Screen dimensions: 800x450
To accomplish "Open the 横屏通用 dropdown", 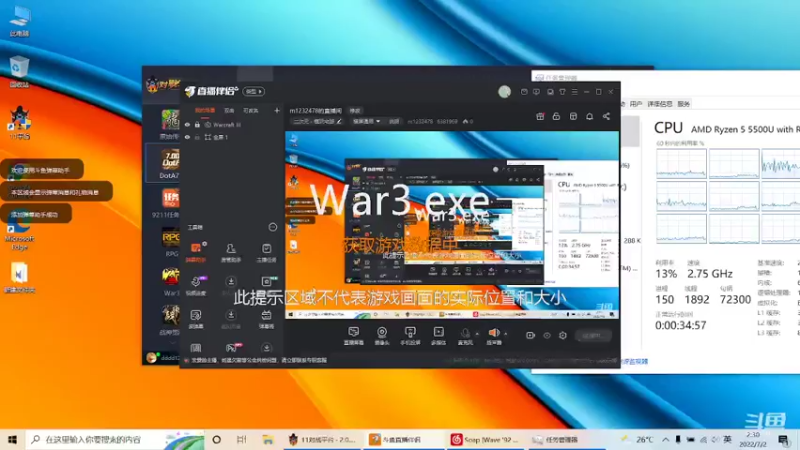I will 366,121.
